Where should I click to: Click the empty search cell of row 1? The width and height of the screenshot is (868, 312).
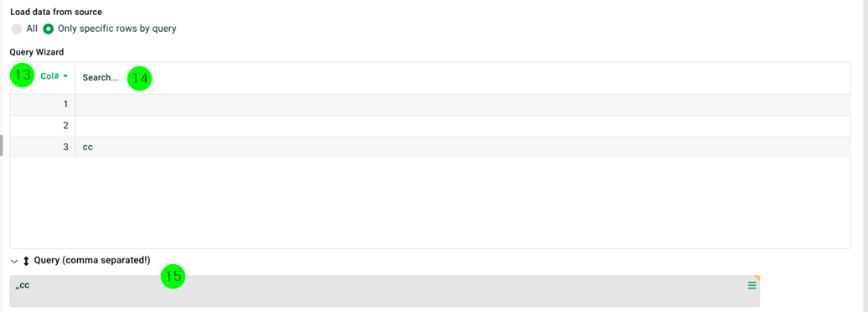(462, 105)
